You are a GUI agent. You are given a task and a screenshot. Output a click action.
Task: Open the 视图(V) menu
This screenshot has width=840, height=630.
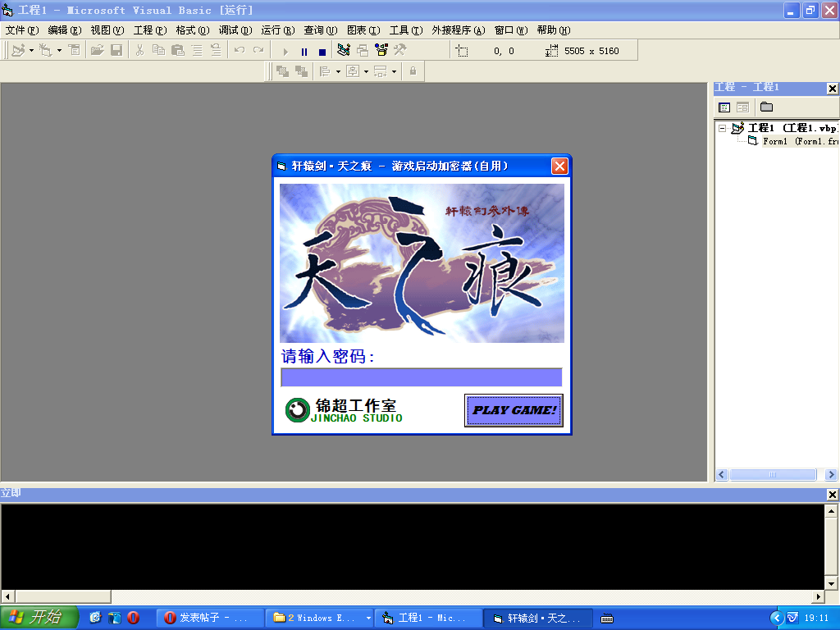[107, 30]
